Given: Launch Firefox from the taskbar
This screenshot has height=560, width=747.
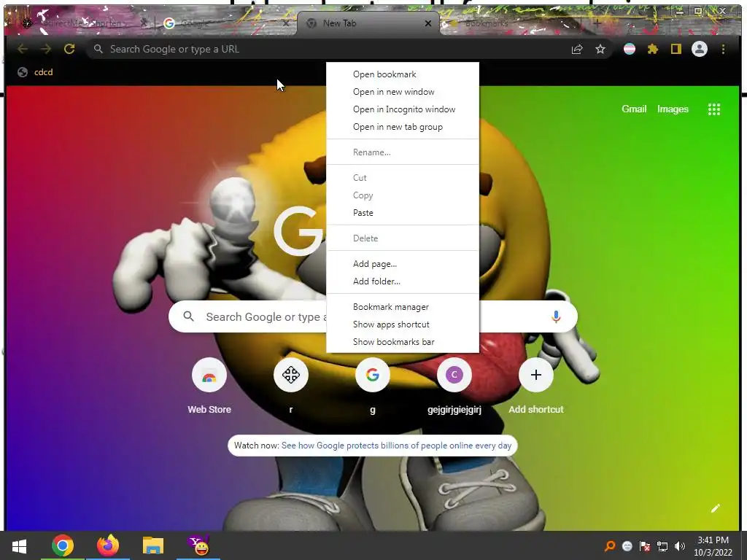Looking at the screenshot, I should (x=108, y=545).
